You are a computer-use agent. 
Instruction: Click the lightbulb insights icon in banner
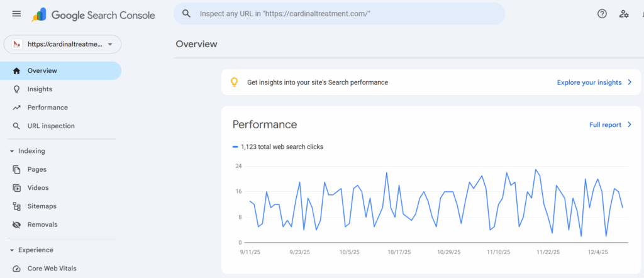[235, 82]
